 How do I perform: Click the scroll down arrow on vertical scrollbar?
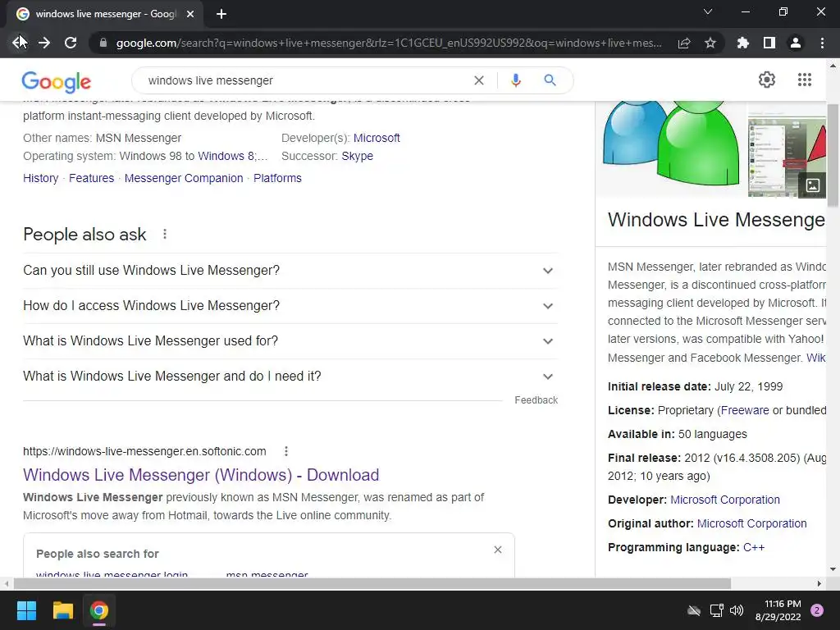(833, 569)
